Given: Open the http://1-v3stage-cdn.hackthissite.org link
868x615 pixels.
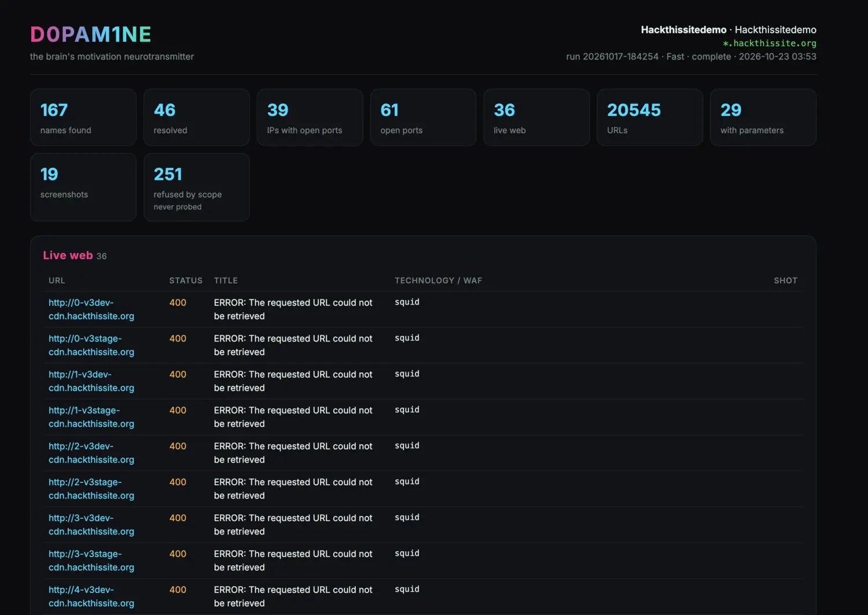Looking at the screenshot, I should (91, 417).
